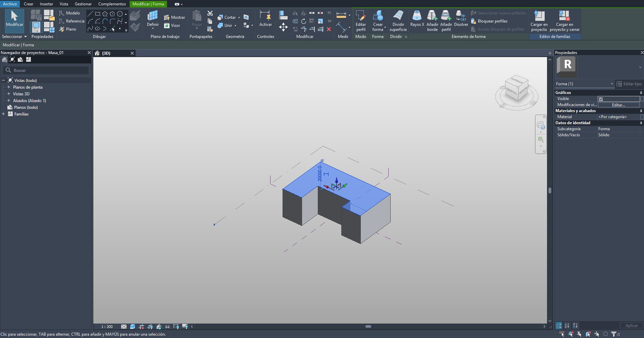
Task: Open the Archivo menu
Action: (x=10, y=4)
